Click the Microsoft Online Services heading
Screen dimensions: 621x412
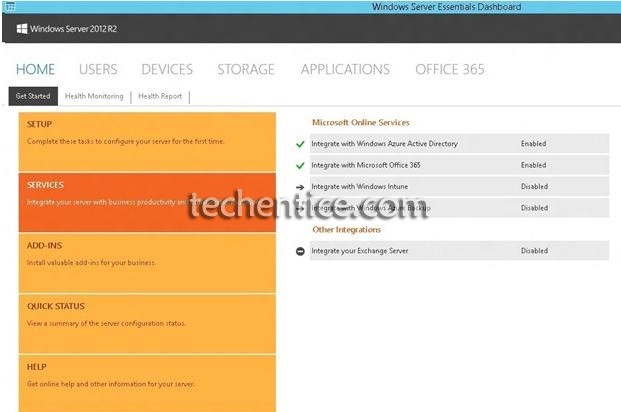[x=361, y=122]
